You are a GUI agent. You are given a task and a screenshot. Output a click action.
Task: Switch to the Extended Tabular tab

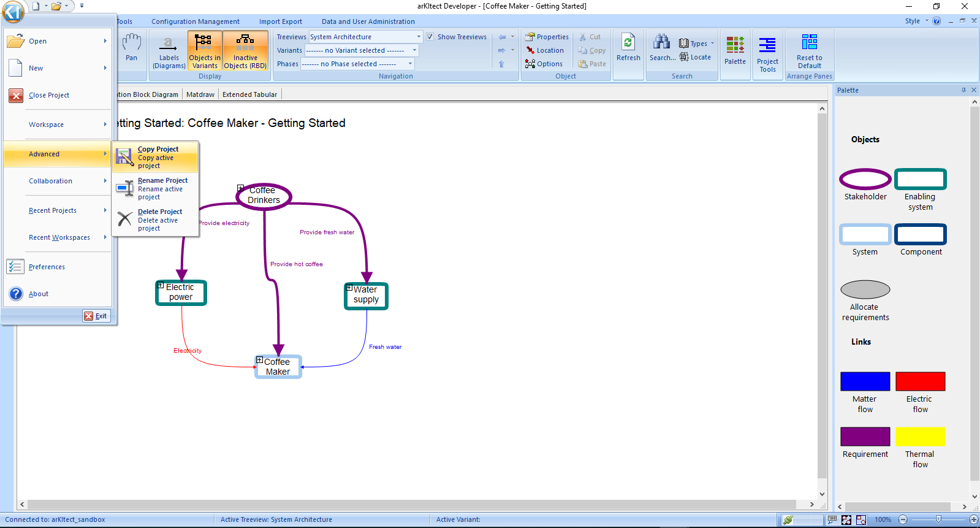point(249,94)
